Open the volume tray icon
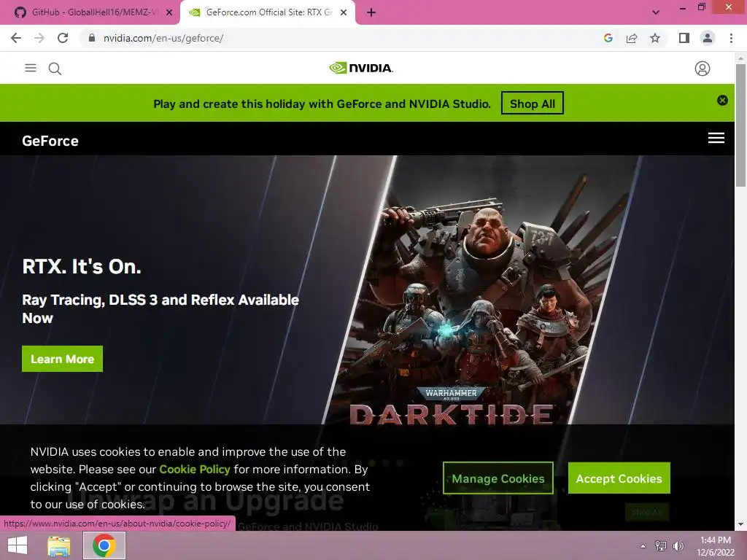 678,545
